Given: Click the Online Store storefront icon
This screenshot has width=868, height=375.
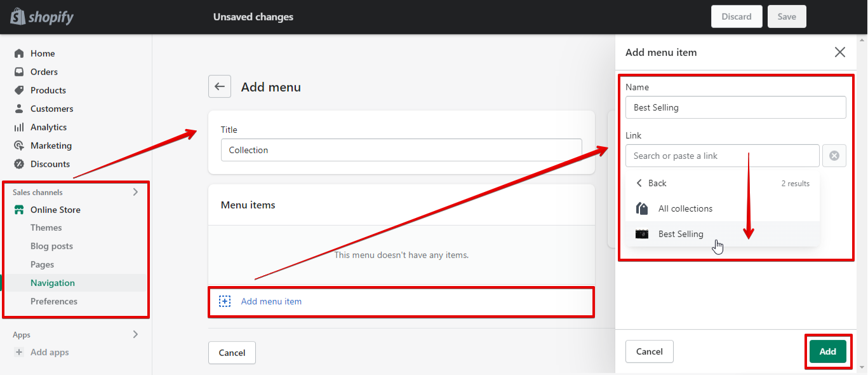Looking at the screenshot, I should [19, 210].
